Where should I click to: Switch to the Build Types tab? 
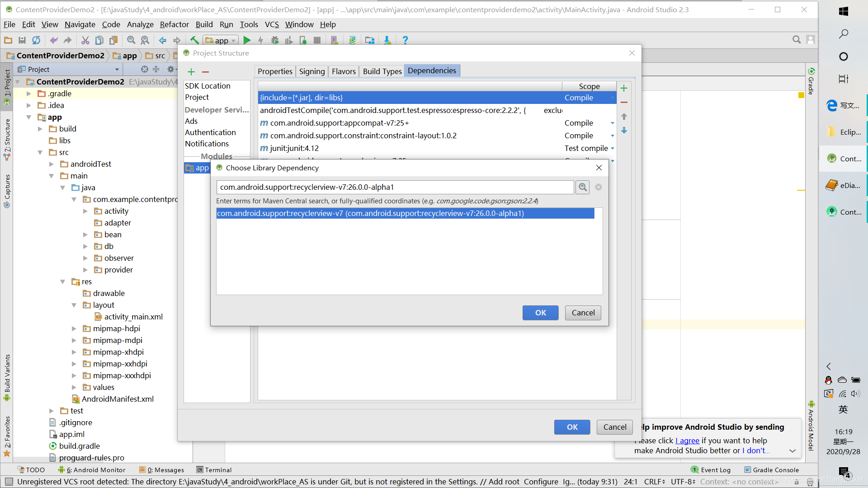[382, 71]
